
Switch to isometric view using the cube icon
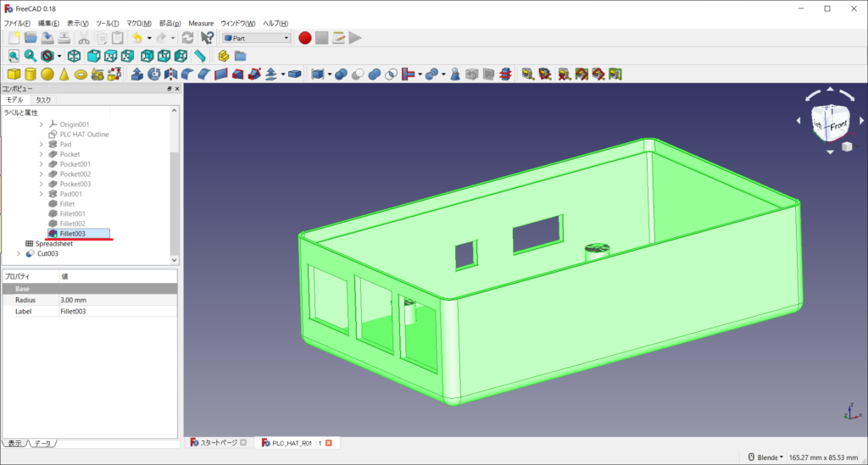point(75,56)
